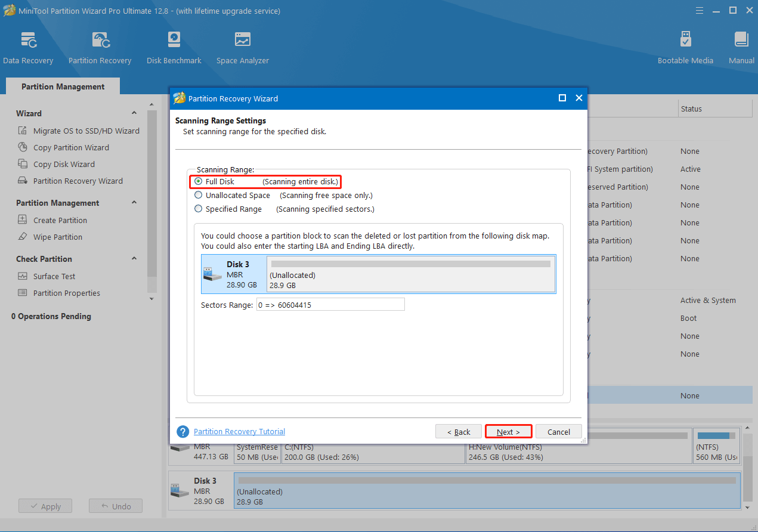The height and width of the screenshot is (532, 758).
Task: Maximize the Partition Recovery Wizard dialog
Action: (562, 98)
